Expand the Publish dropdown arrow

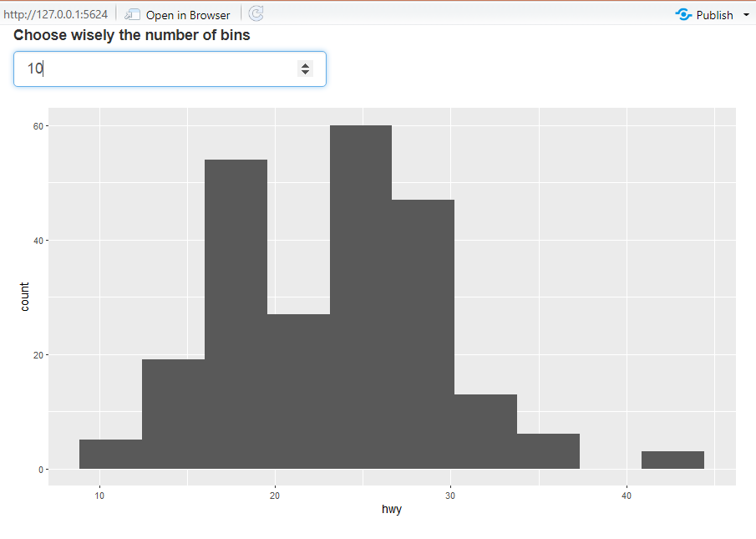pos(746,15)
